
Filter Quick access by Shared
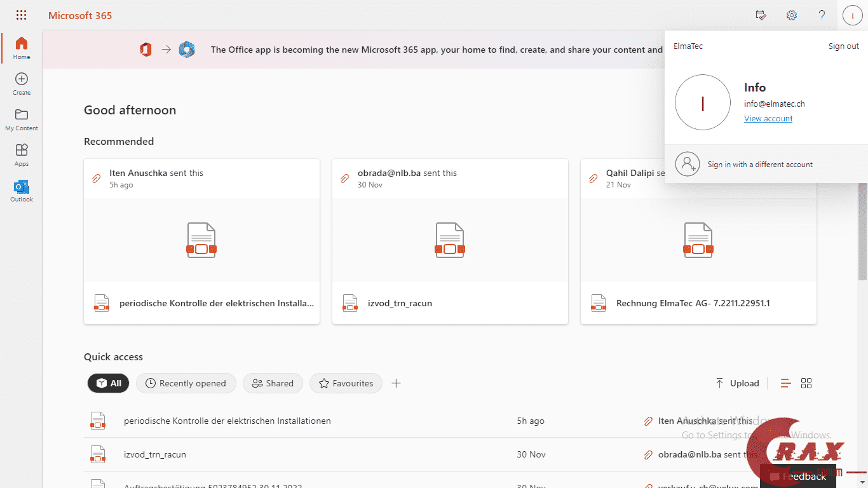pyautogui.click(x=273, y=383)
